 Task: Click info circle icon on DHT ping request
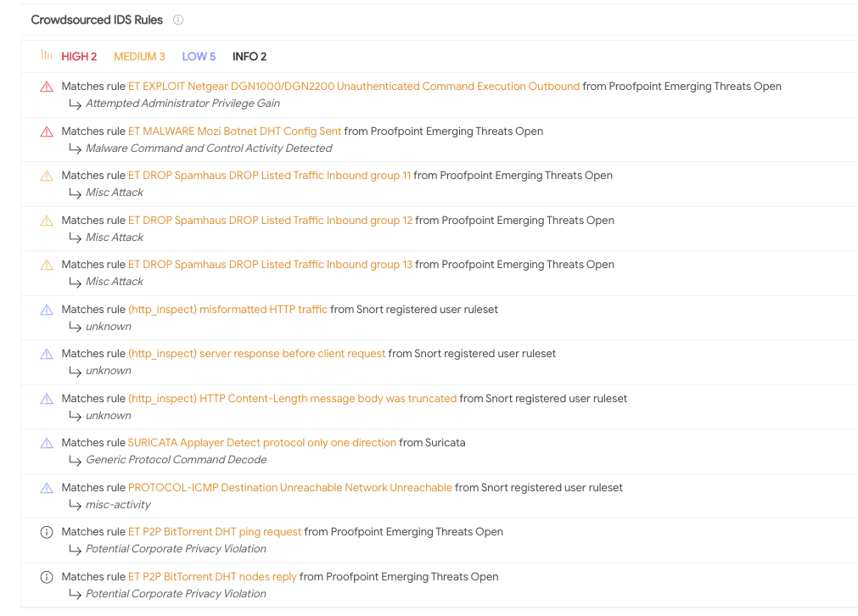click(x=47, y=532)
